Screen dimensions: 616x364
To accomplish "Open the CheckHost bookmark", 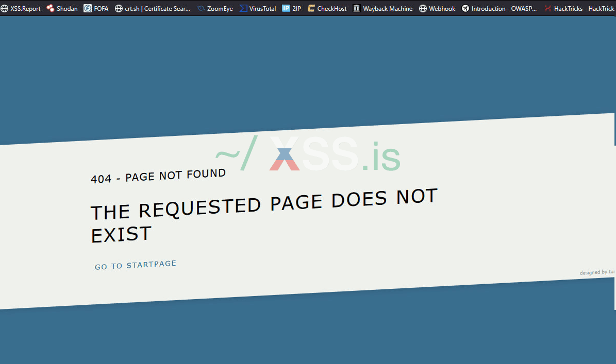I will click(x=327, y=8).
